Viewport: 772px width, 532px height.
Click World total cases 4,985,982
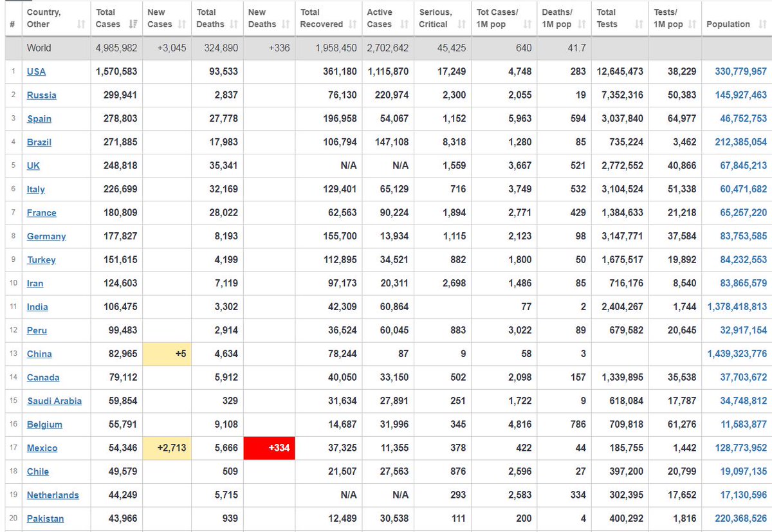pos(116,48)
